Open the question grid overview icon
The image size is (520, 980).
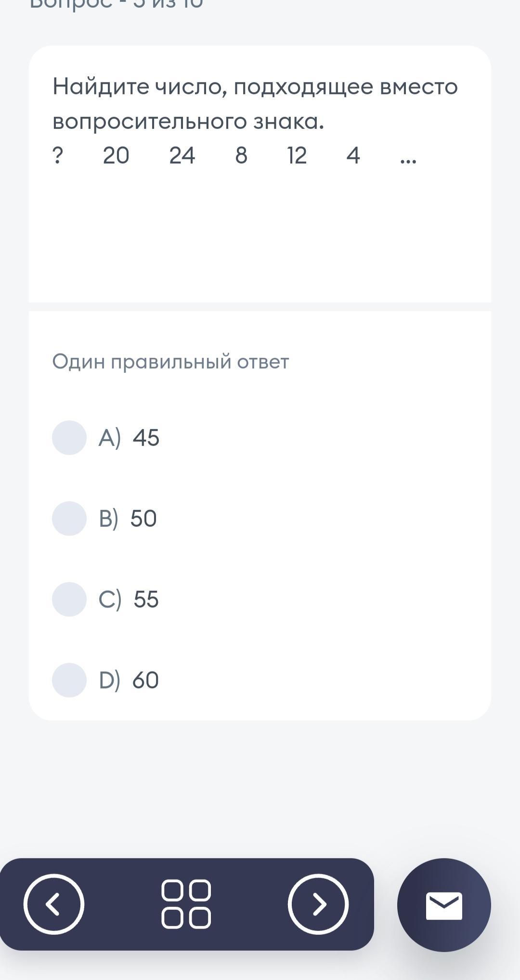[186, 904]
